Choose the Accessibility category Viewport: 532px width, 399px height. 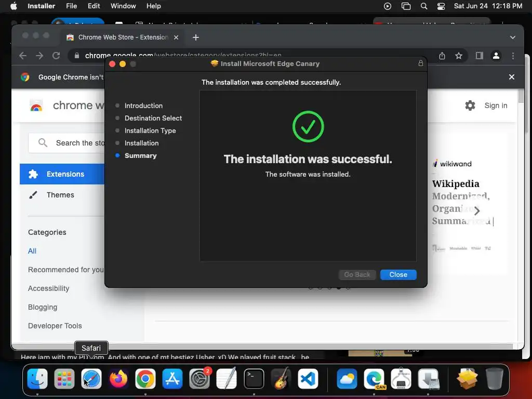coord(48,288)
